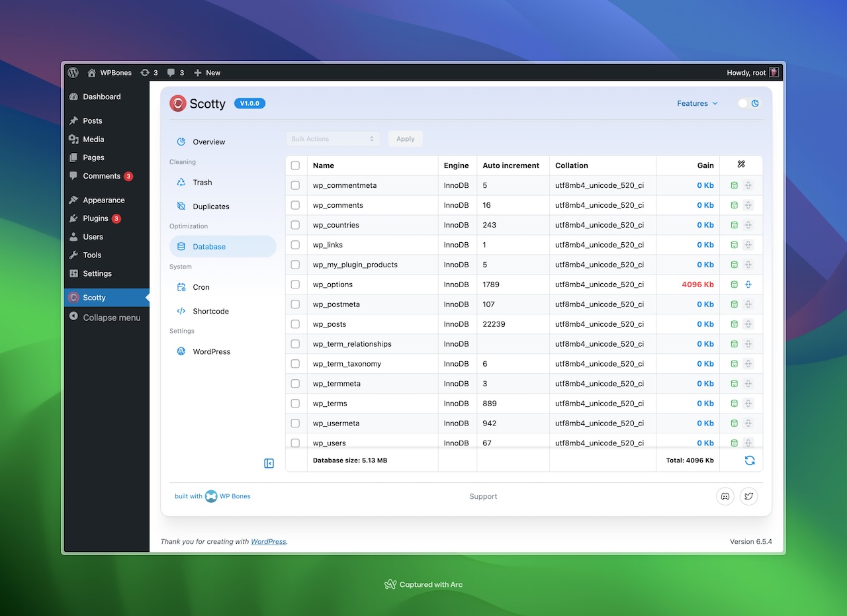The image size is (847, 616).
Task: Open the Howdy, root account menu
Action: (753, 73)
